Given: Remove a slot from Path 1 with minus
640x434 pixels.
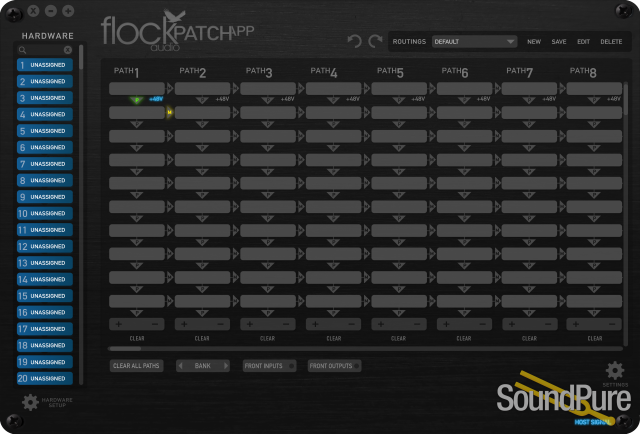Looking at the screenshot, I should (155, 324).
